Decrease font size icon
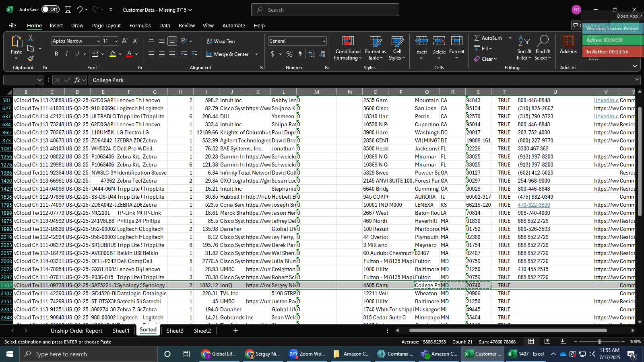 pos(135,41)
